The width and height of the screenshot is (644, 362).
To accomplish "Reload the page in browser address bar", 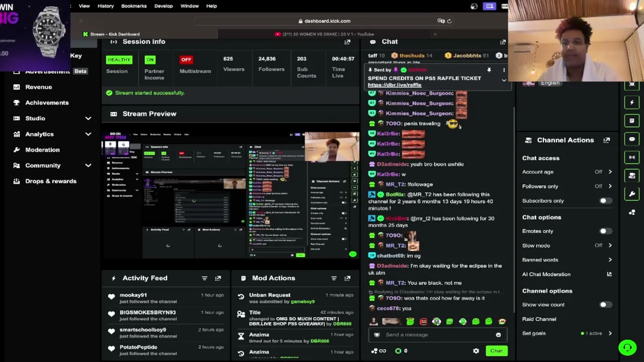I will coord(449,21).
